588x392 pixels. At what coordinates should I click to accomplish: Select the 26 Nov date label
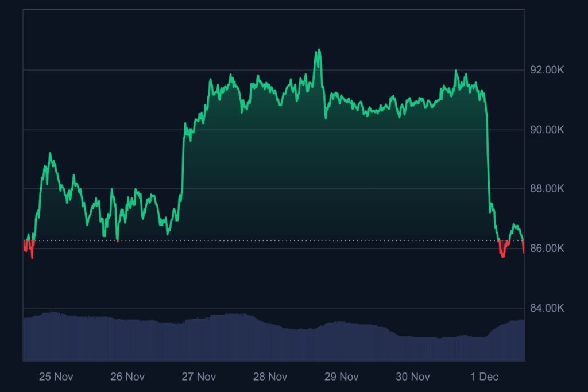[x=127, y=377]
